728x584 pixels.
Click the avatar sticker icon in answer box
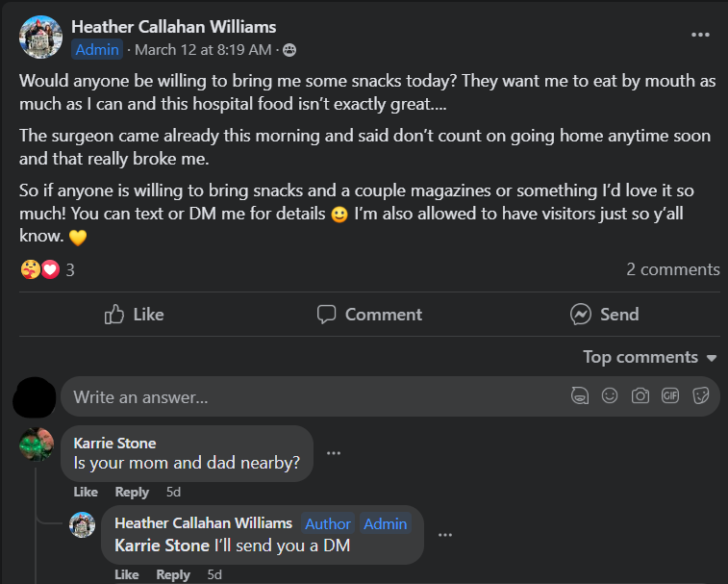[580, 395]
